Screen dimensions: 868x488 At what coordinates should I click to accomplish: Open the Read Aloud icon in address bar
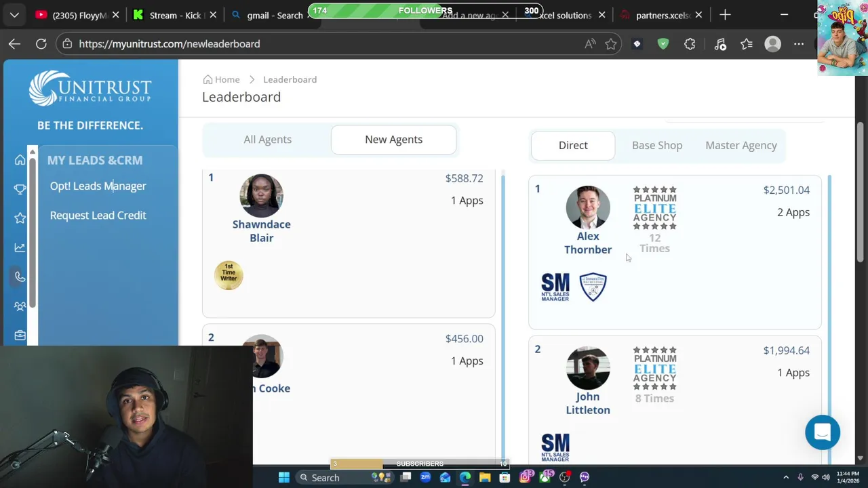coord(590,44)
